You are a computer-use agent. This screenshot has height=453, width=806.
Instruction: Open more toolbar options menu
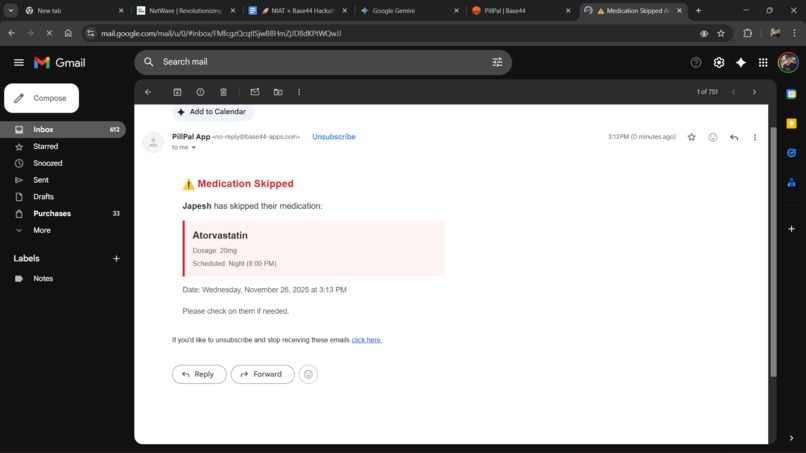coord(299,92)
